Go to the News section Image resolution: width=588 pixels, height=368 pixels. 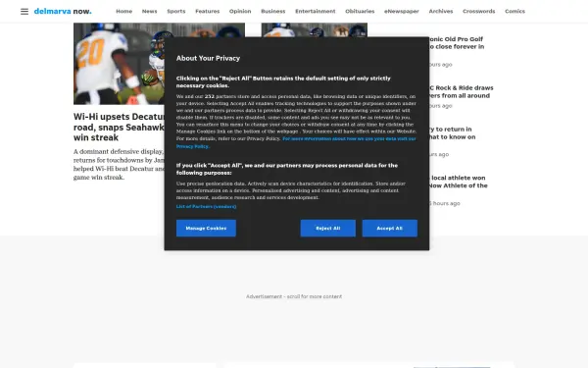(149, 11)
